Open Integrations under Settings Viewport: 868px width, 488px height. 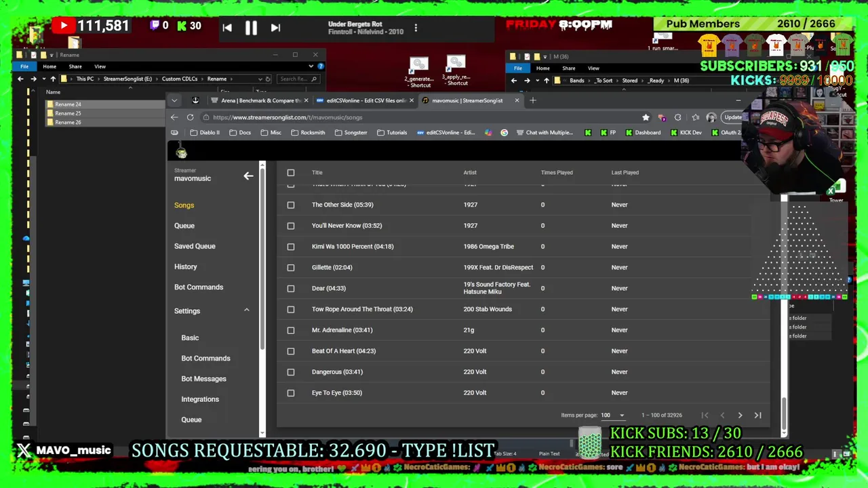[200, 399]
